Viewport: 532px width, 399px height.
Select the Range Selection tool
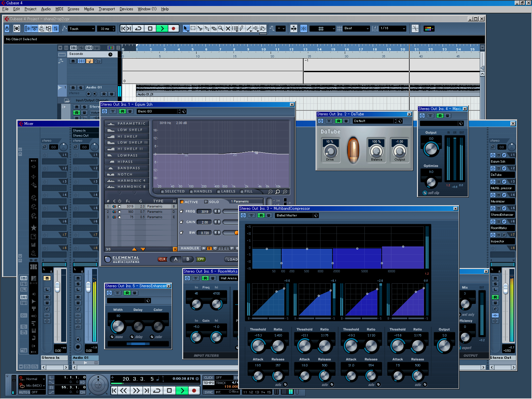pyautogui.click(x=193, y=29)
